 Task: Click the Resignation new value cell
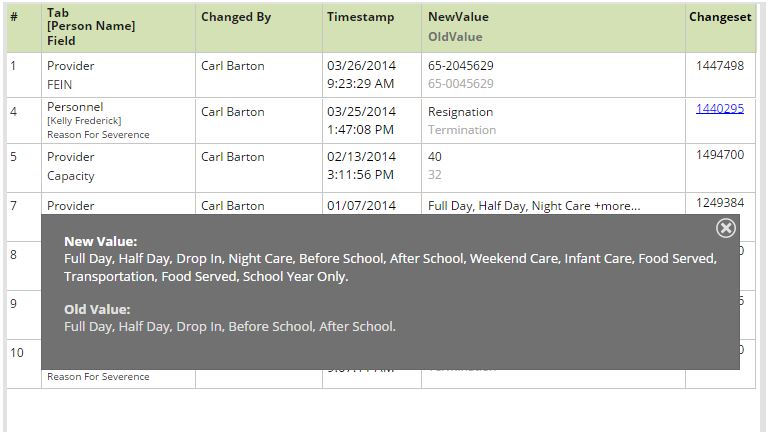tap(553, 121)
